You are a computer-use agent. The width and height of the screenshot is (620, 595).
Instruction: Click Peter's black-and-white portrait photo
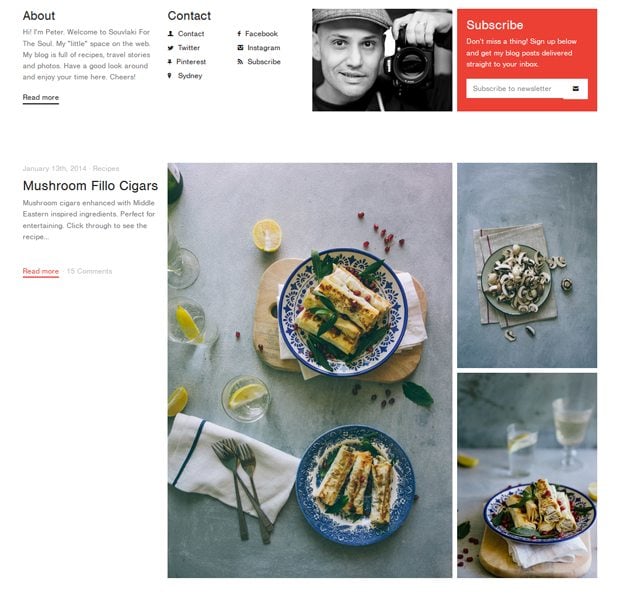coord(382,60)
